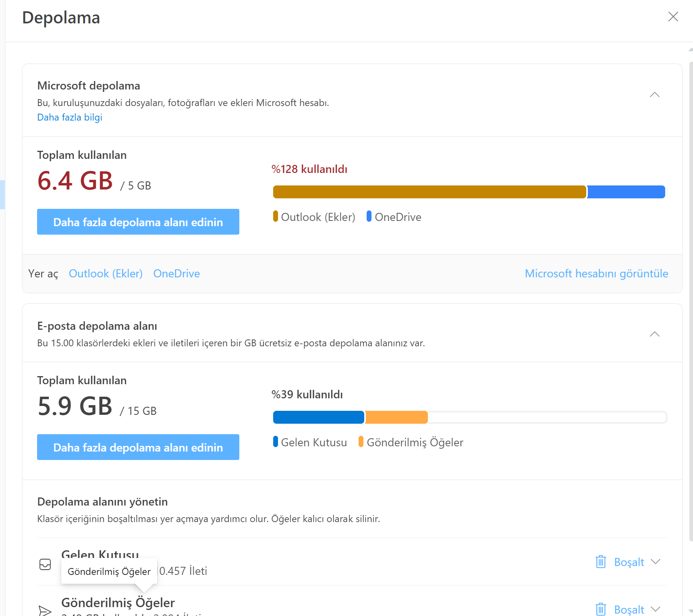Click the '%128 kullanıldı' usage text

tap(309, 169)
